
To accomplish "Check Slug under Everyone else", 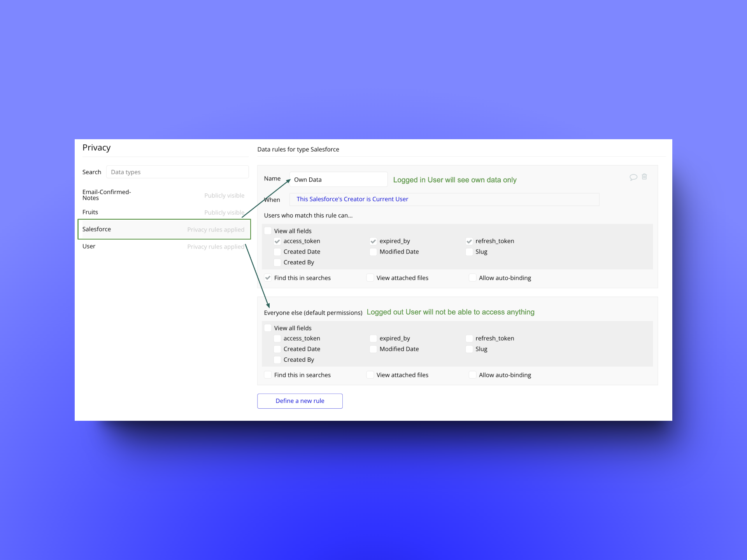I will point(469,349).
